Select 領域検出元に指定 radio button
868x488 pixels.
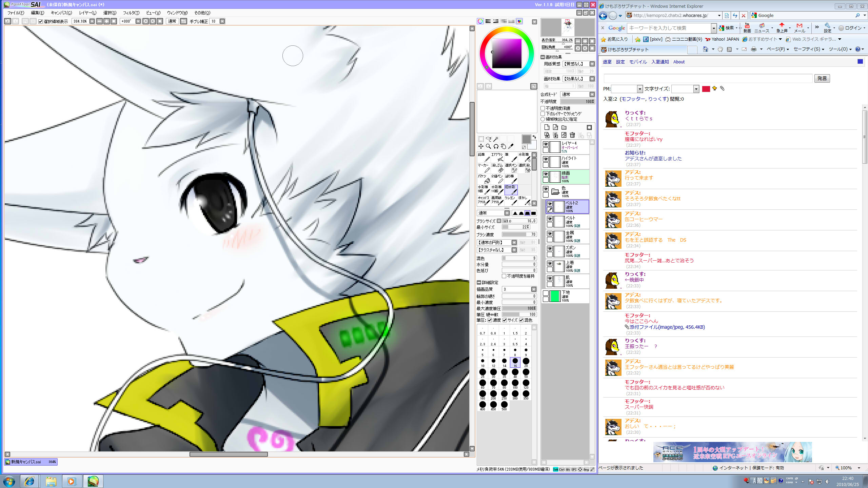543,119
